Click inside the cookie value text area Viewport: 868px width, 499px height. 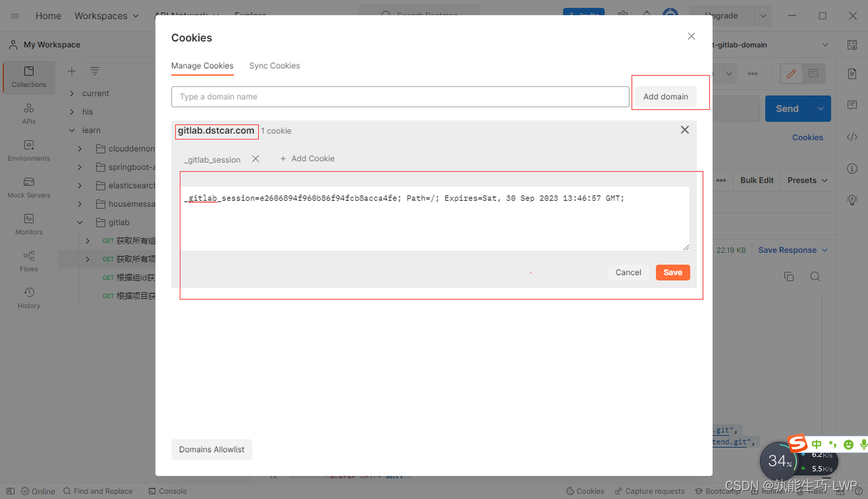point(435,218)
